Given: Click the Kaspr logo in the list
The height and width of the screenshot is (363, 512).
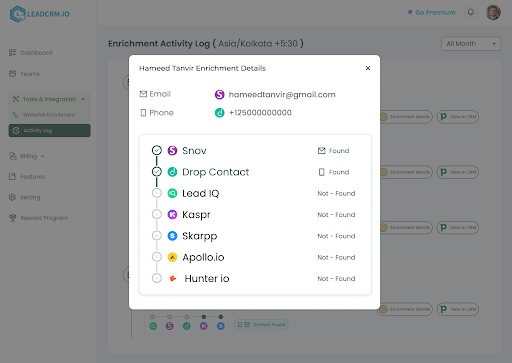Looking at the screenshot, I should pyautogui.click(x=172, y=215).
